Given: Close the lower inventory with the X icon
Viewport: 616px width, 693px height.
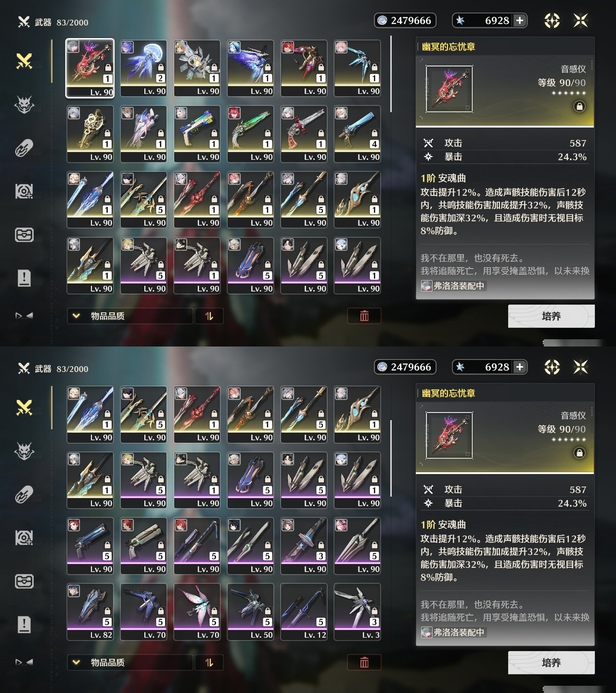Looking at the screenshot, I should (x=581, y=367).
